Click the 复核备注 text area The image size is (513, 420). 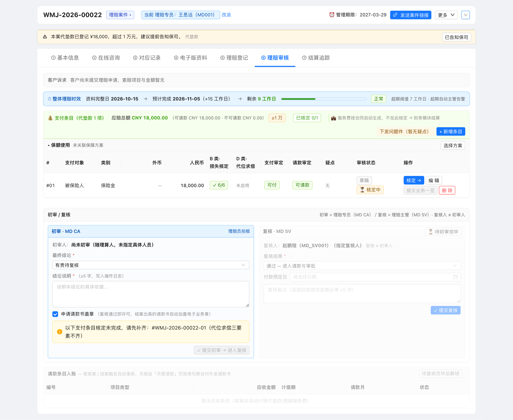click(x=362, y=294)
